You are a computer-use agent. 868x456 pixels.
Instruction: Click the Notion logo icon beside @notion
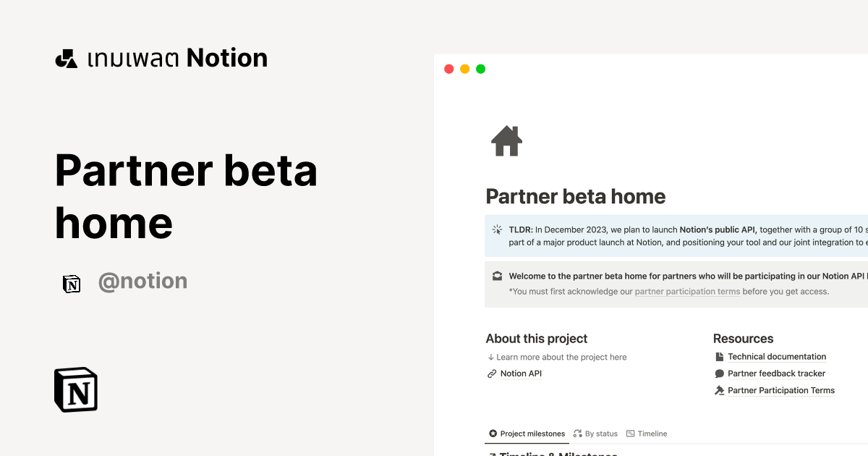point(72,284)
